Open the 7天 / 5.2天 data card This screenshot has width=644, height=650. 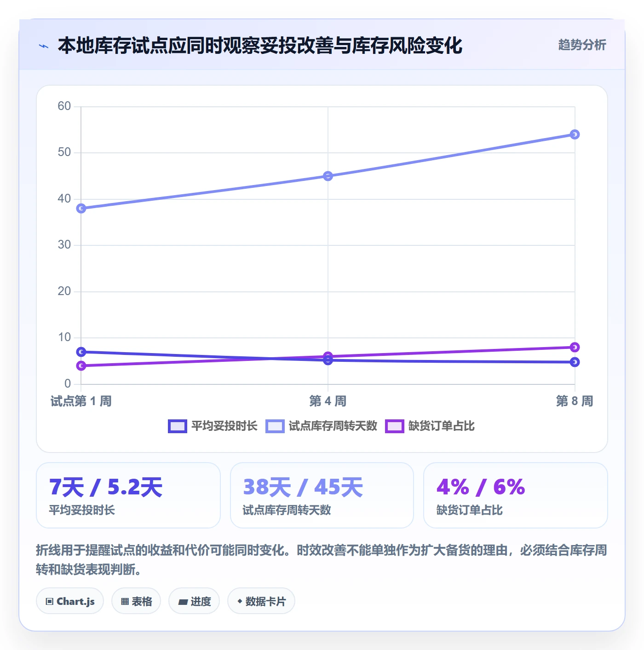tap(128, 495)
